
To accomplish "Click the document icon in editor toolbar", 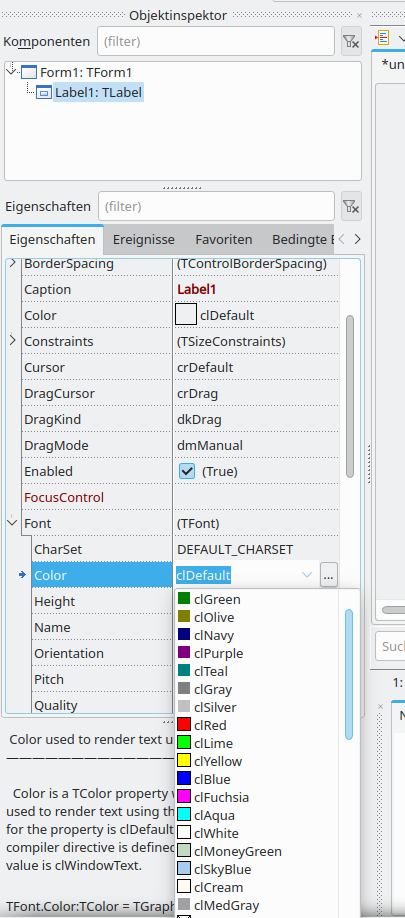I will point(383,39).
